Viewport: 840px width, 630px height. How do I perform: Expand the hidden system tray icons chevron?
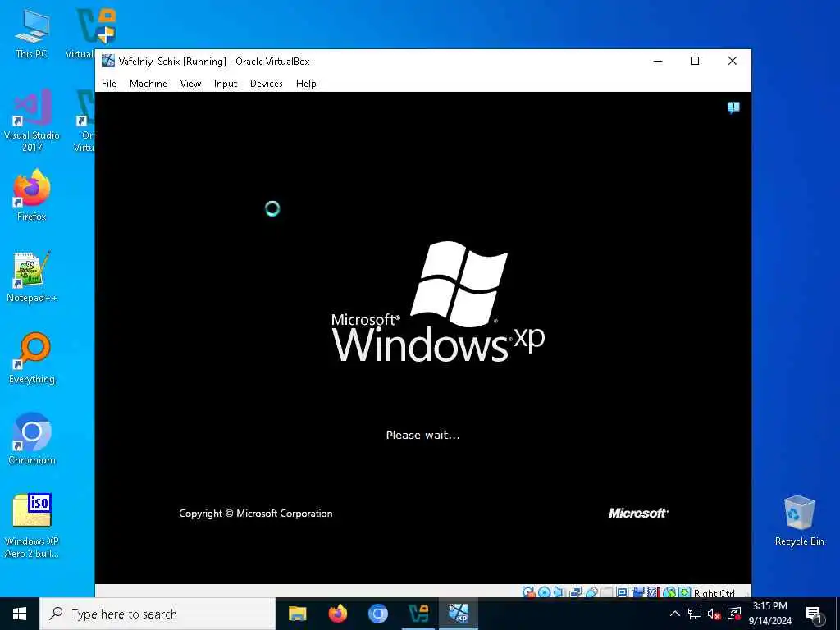tap(675, 614)
